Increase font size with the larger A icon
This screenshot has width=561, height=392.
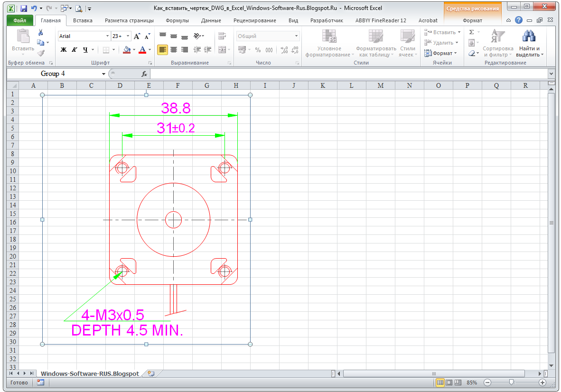137,36
